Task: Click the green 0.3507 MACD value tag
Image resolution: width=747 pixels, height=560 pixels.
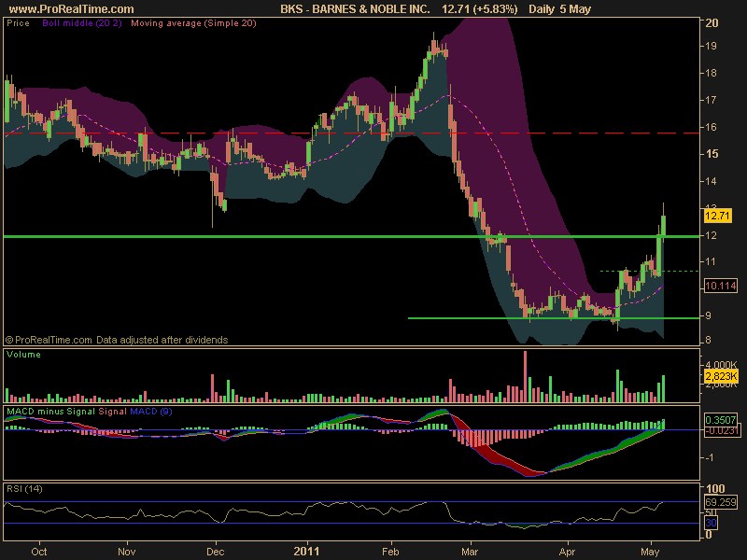Action: [720, 420]
